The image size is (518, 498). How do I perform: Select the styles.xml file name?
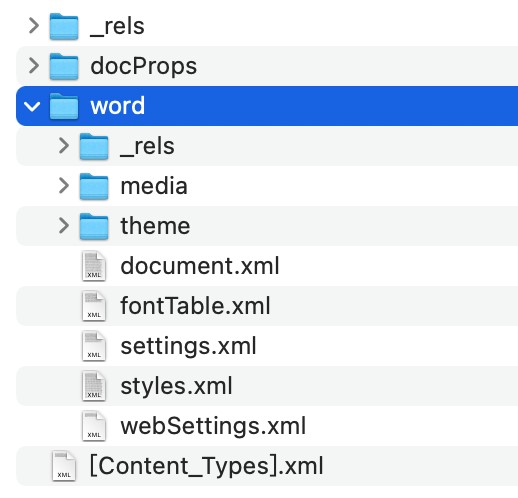coord(176,386)
